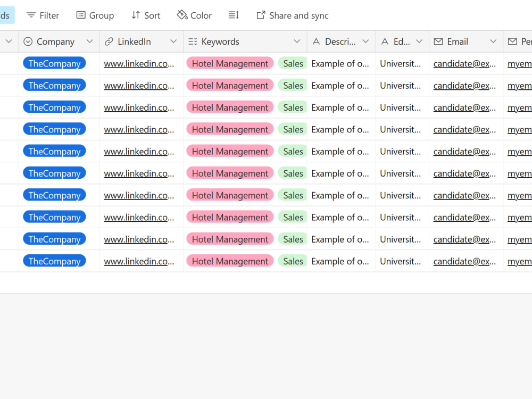Image resolution: width=532 pixels, height=399 pixels.
Task: Open the Keywords column header dropdown
Action: pos(298,41)
